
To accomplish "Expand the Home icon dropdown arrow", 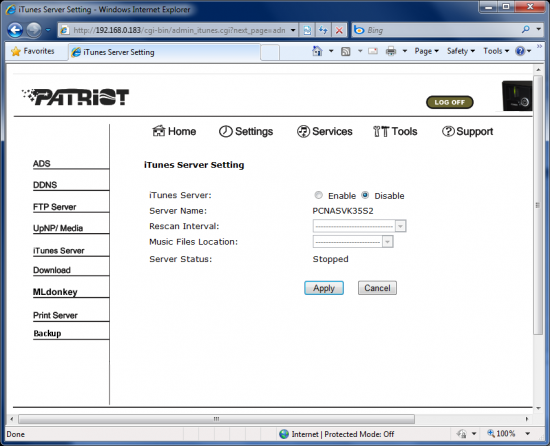I will click(x=331, y=51).
